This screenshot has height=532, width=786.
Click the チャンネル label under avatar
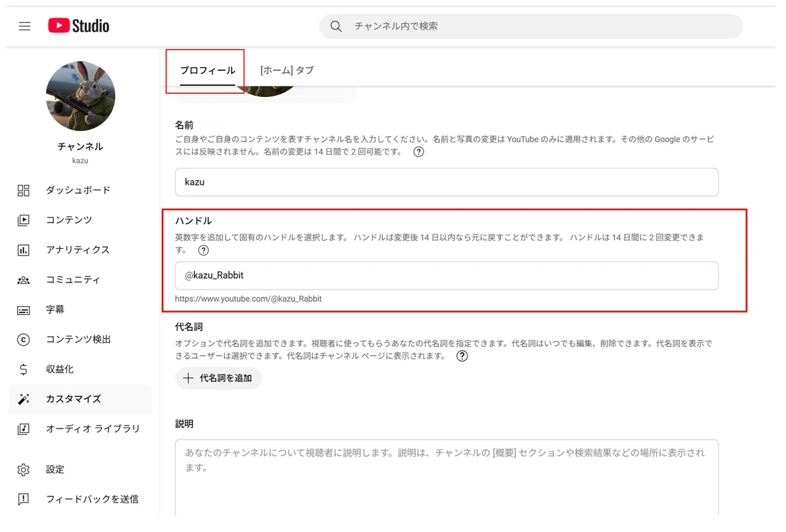point(81,147)
